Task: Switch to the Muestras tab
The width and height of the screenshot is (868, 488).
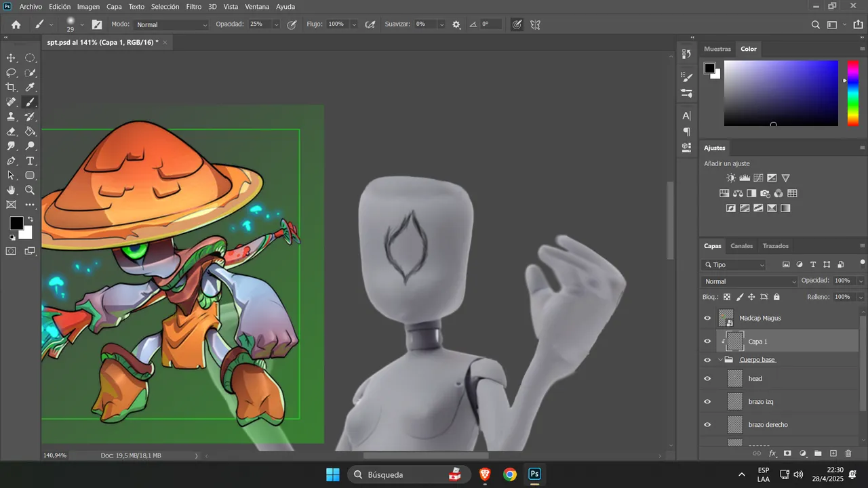Action: [717, 49]
